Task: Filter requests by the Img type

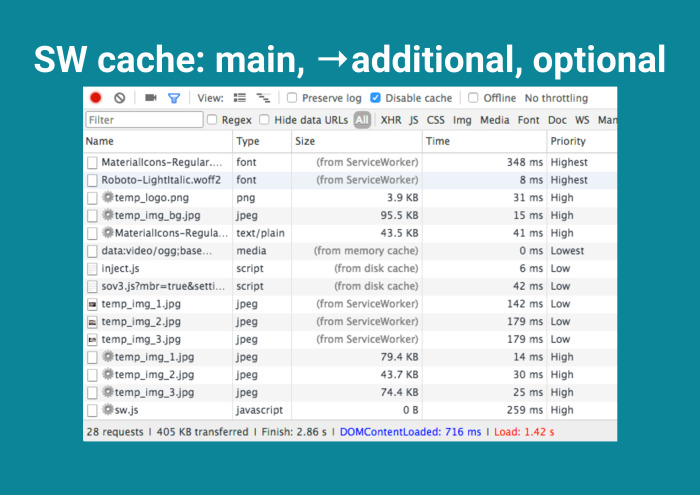Action: tap(462, 120)
